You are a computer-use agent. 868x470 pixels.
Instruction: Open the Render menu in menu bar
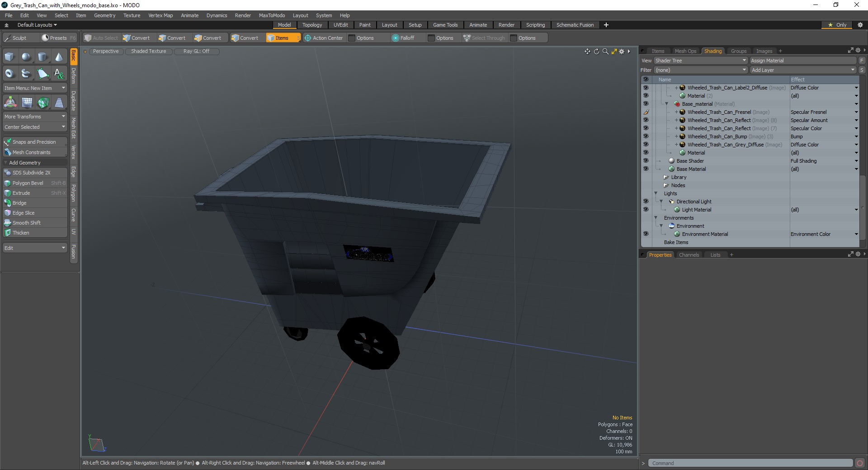[x=243, y=15]
